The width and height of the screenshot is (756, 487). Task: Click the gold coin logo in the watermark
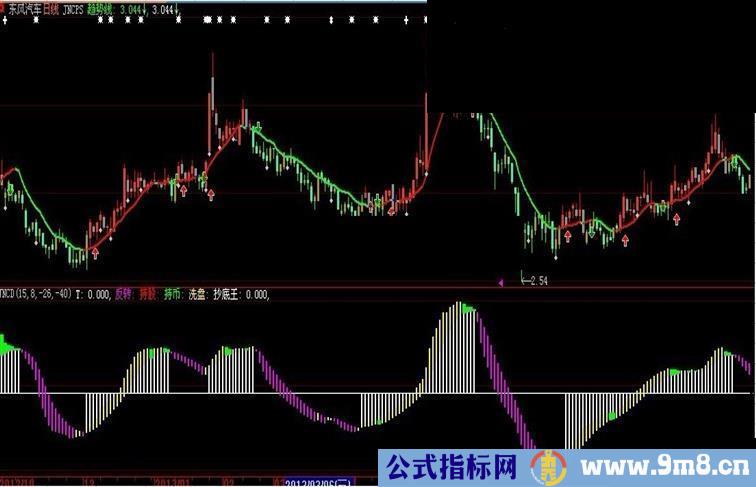[x=547, y=466]
